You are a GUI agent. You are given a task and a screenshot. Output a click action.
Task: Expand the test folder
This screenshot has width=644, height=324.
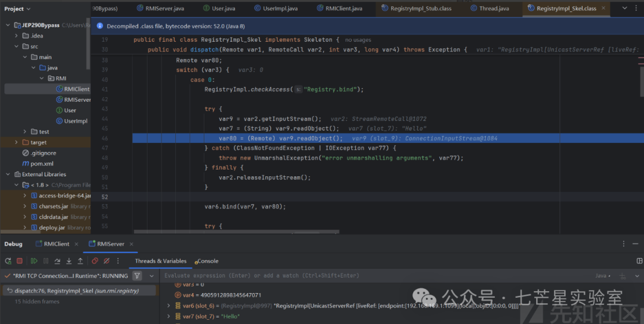[x=24, y=132]
